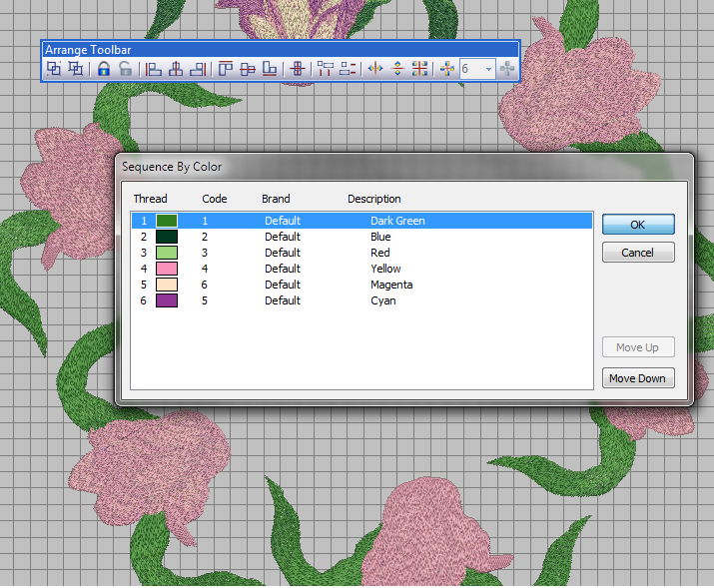Align objects to top edge

point(225,69)
